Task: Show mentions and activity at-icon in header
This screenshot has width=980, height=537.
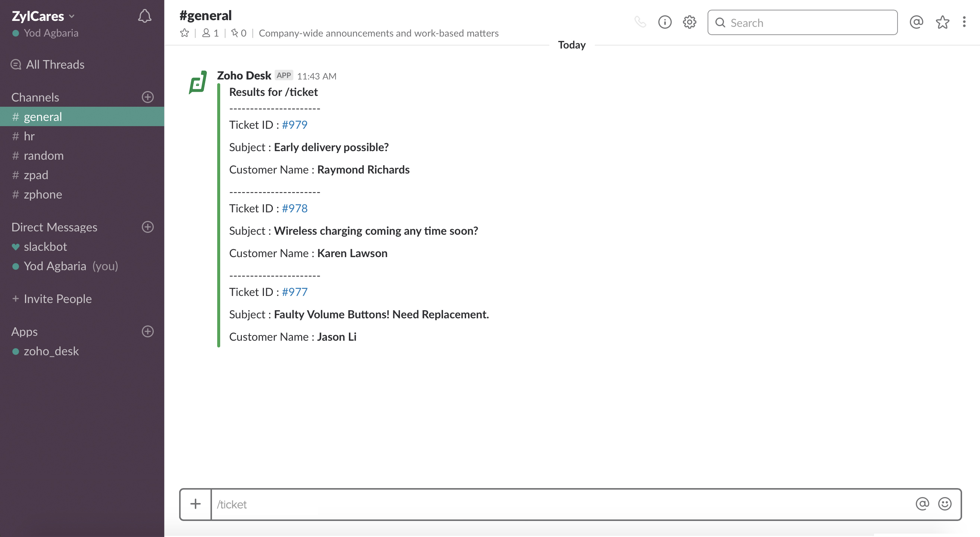Action: pos(916,22)
